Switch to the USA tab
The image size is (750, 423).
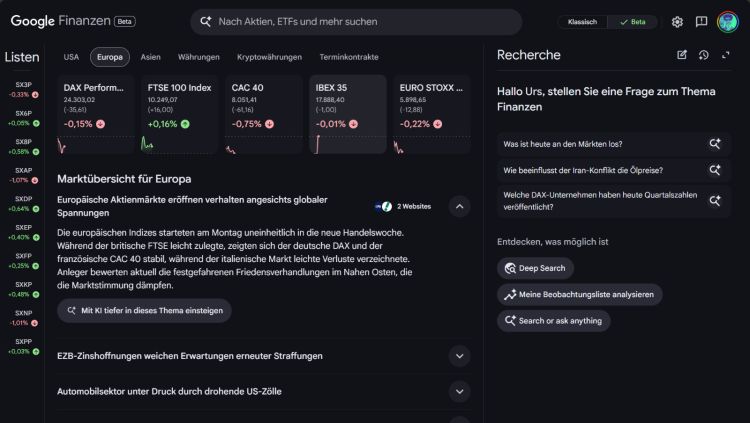pyautogui.click(x=71, y=57)
